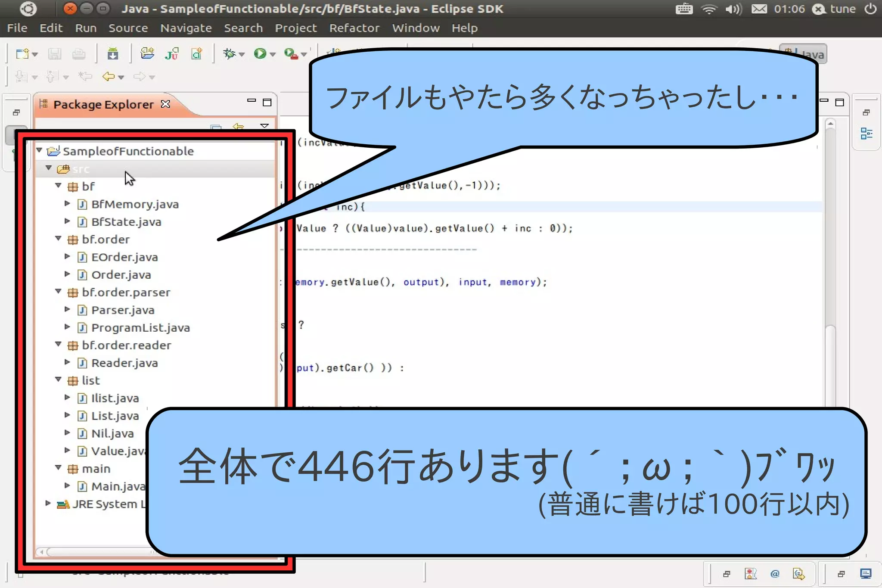Click the Last Edit Location icon

tap(85, 77)
